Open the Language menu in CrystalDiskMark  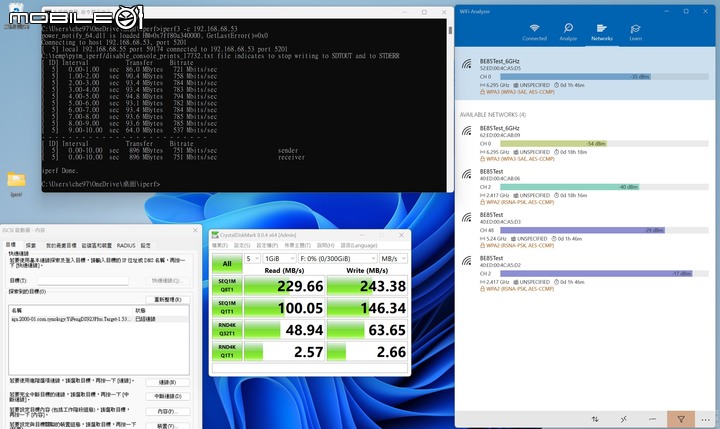point(359,245)
